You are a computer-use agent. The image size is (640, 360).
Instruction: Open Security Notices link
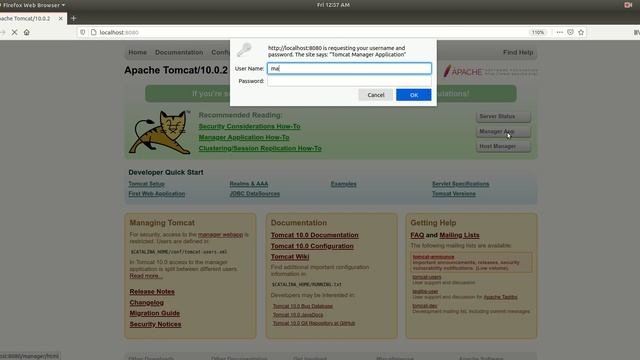coord(155,324)
